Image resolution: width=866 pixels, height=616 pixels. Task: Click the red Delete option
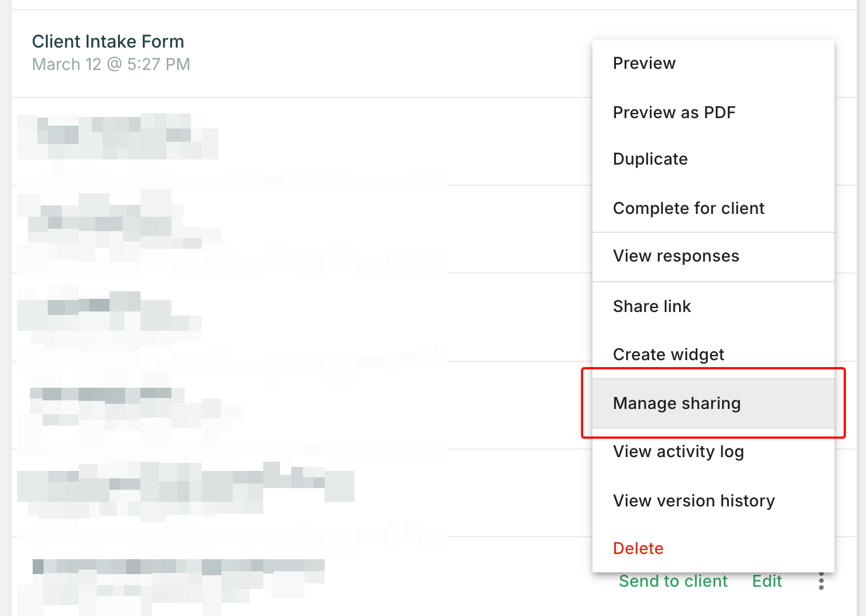[638, 548]
